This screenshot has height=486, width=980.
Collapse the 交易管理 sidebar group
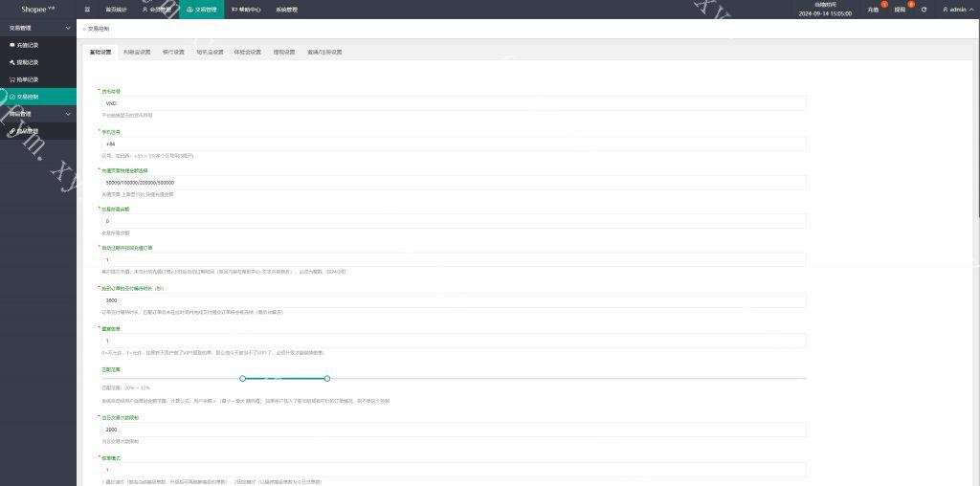[38, 28]
